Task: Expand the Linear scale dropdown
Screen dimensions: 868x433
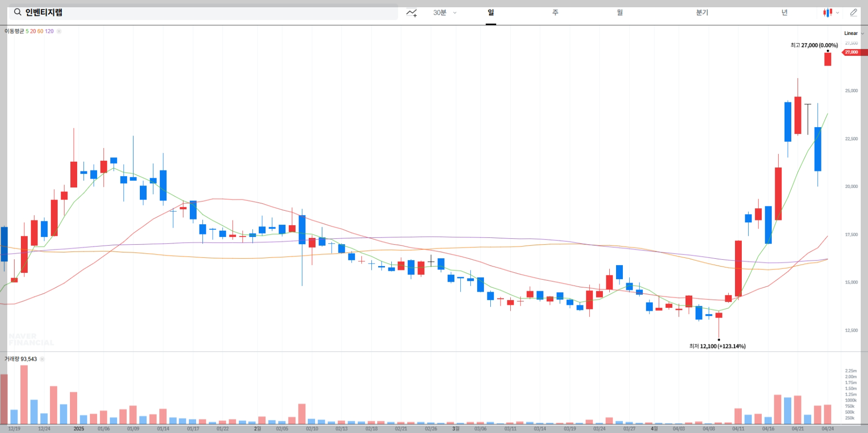Action: pyautogui.click(x=854, y=33)
